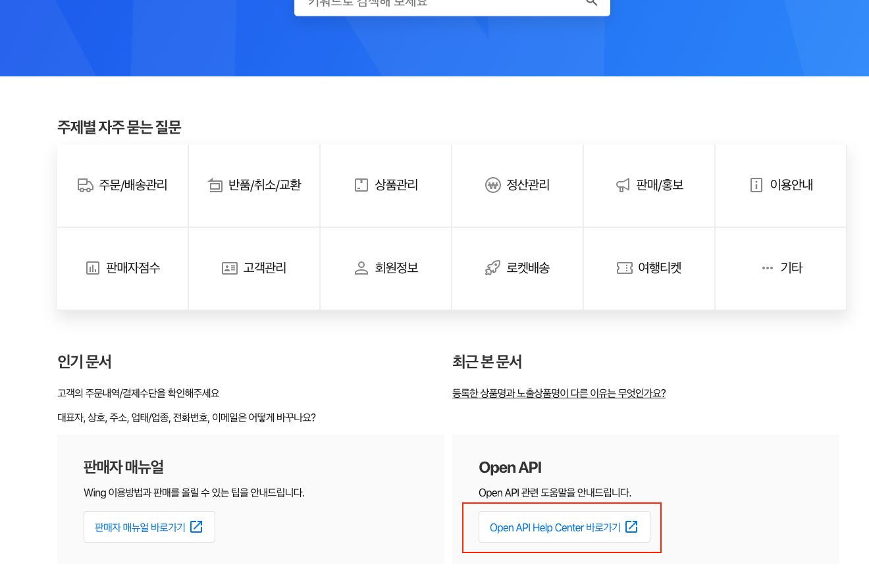Click the magnifier search icon
869x588 pixels.
pos(591,2)
